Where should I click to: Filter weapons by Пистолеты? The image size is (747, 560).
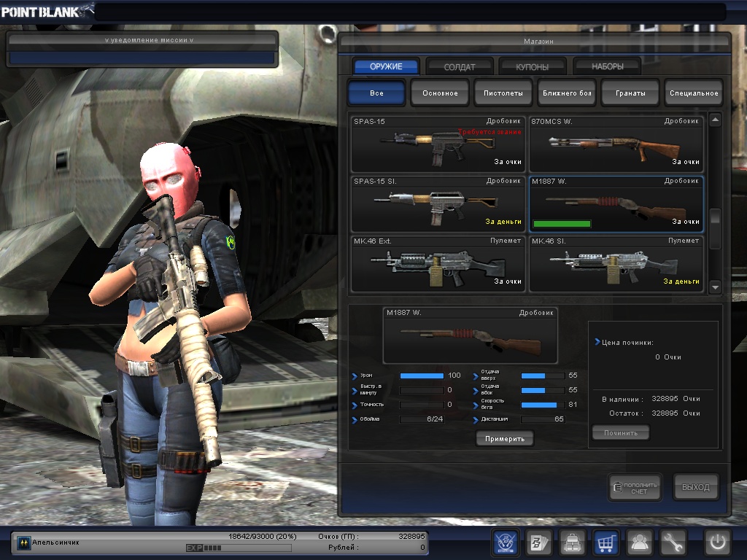pyautogui.click(x=503, y=93)
